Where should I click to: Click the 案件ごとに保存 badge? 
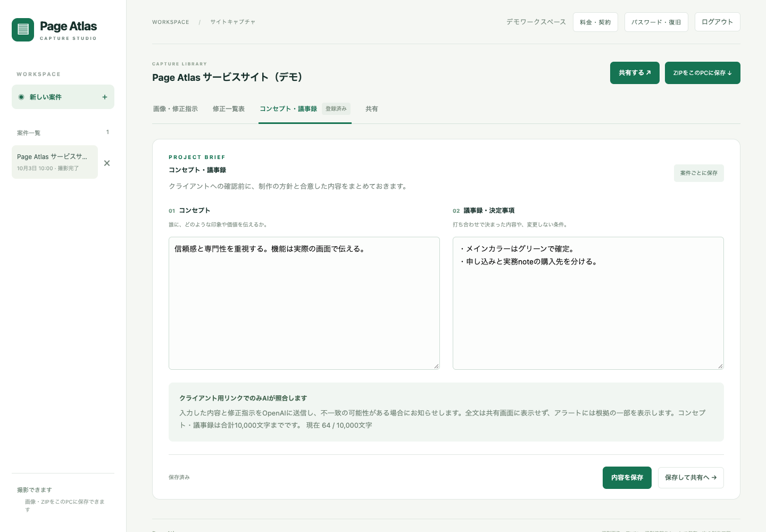click(x=699, y=173)
